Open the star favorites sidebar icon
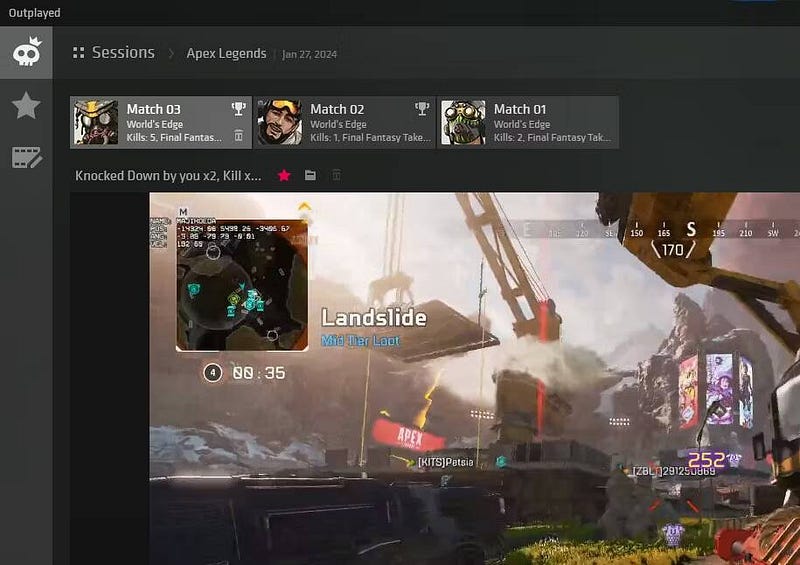800x565 pixels. click(x=26, y=106)
